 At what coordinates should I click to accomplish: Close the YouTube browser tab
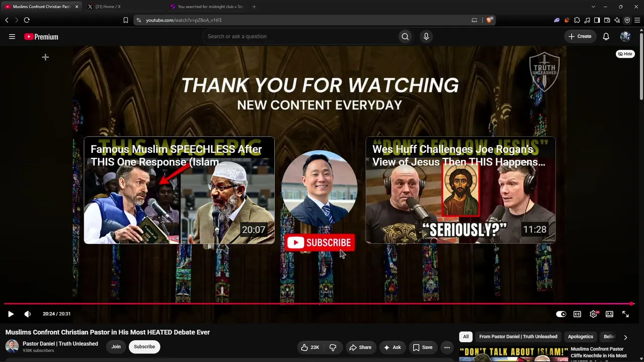[76, 7]
